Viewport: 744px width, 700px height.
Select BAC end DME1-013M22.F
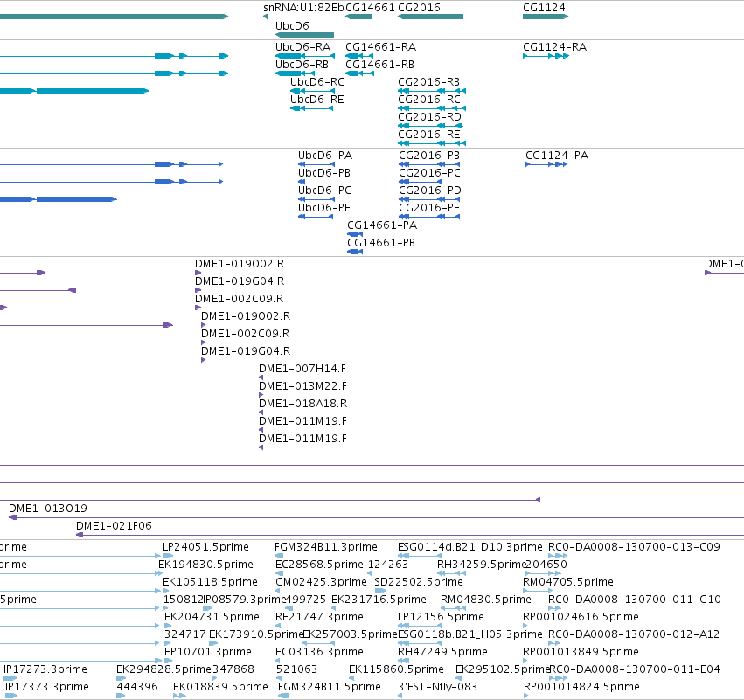tap(261, 396)
